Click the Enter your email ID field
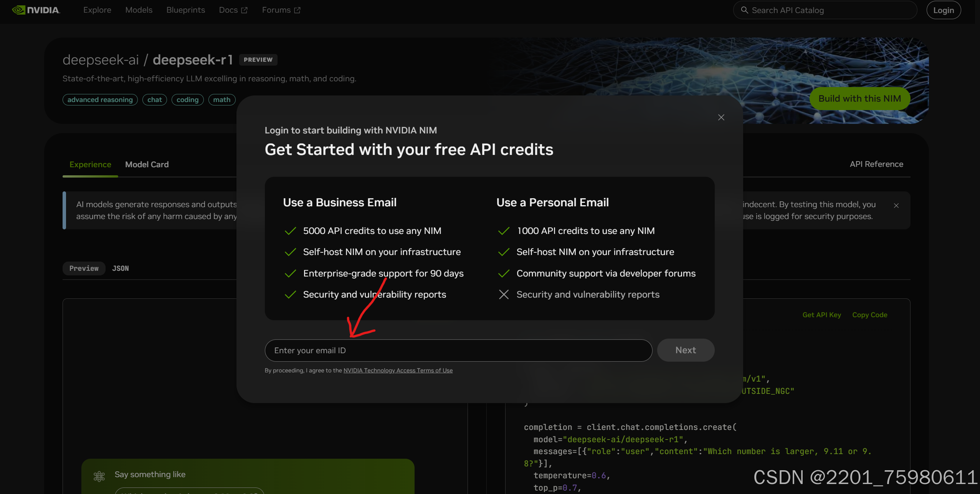The height and width of the screenshot is (494, 980). (458, 351)
